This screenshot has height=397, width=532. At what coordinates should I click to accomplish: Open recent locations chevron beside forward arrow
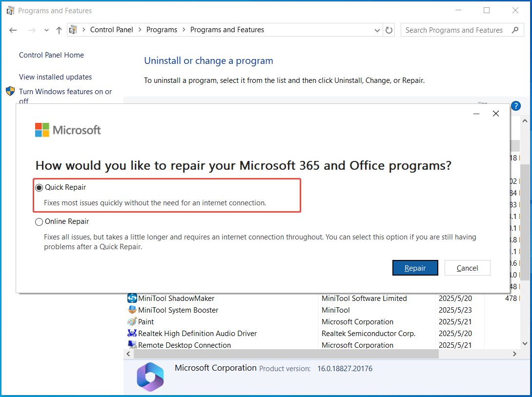tap(46, 30)
